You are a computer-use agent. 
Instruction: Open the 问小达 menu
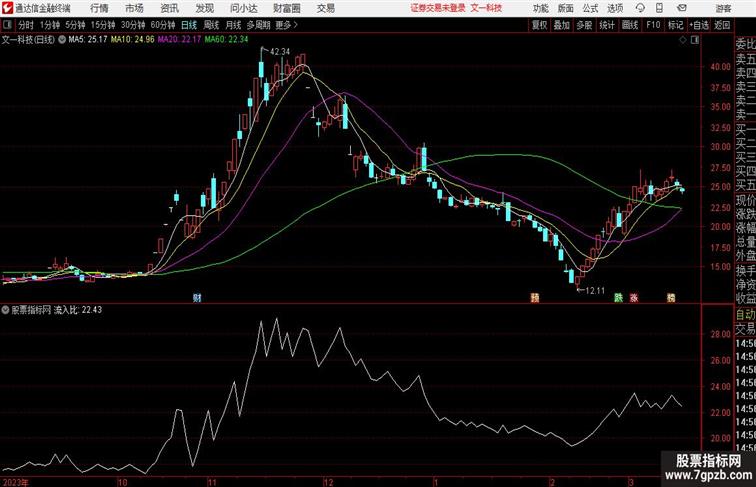click(243, 8)
